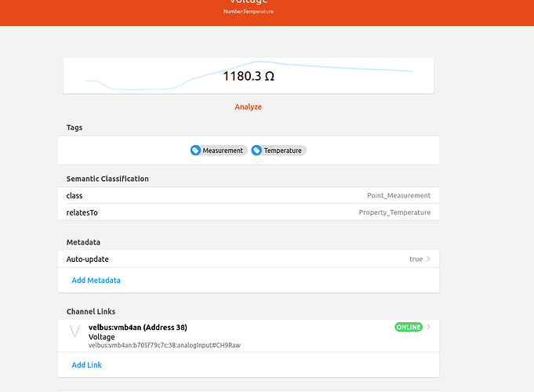534x392 pixels.
Task: Click the Channel Links section heading
Action: click(x=91, y=311)
